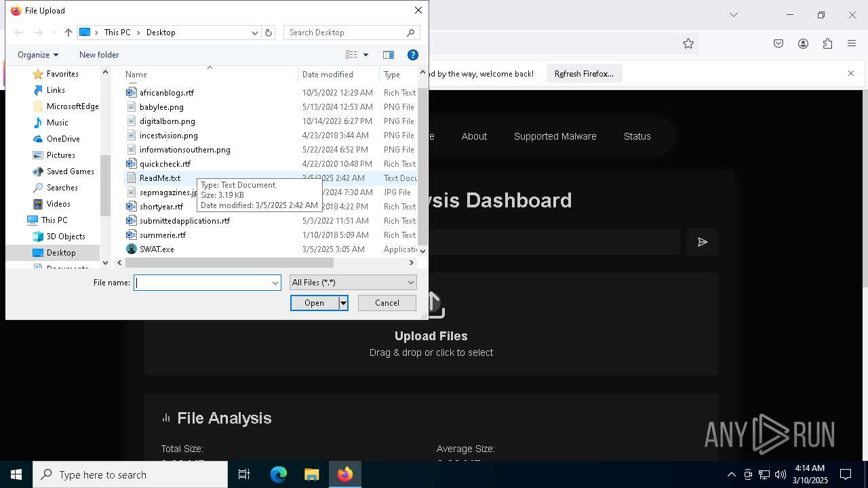Screen dimensions: 868x488
Task: Select digitalborn.png file
Action: tap(167, 121)
